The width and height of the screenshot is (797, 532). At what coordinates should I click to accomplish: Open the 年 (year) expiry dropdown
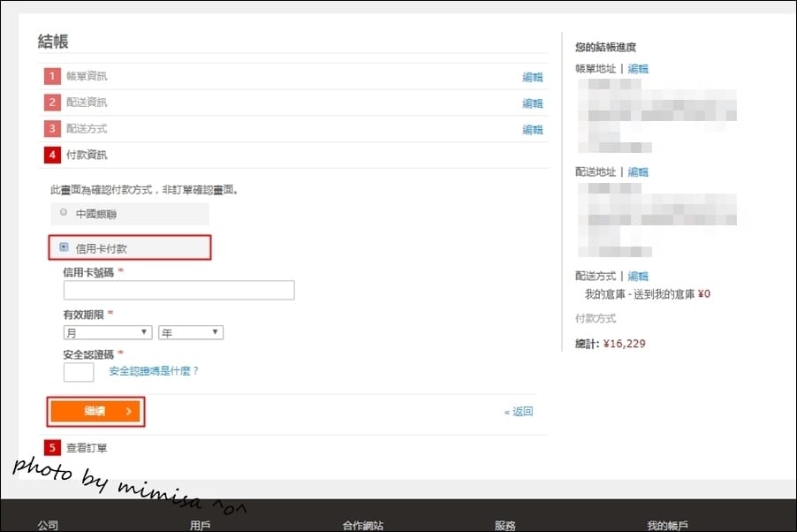190,331
